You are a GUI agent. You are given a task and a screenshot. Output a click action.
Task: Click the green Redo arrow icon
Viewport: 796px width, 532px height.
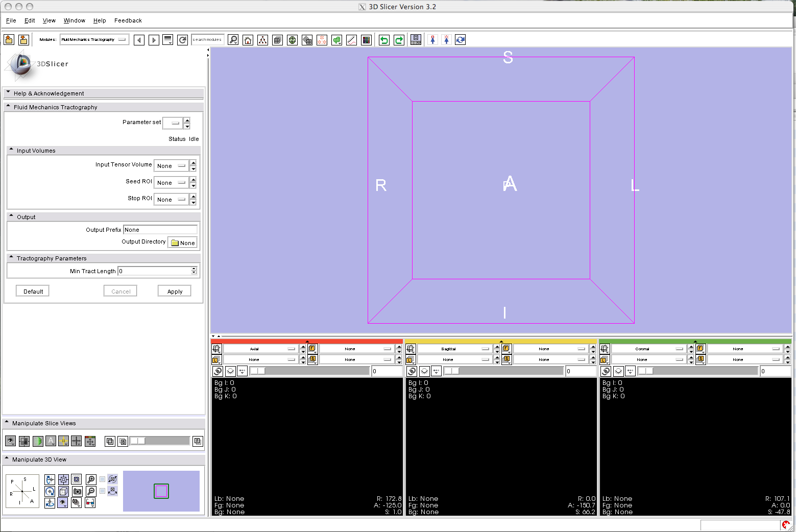click(x=399, y=40)
